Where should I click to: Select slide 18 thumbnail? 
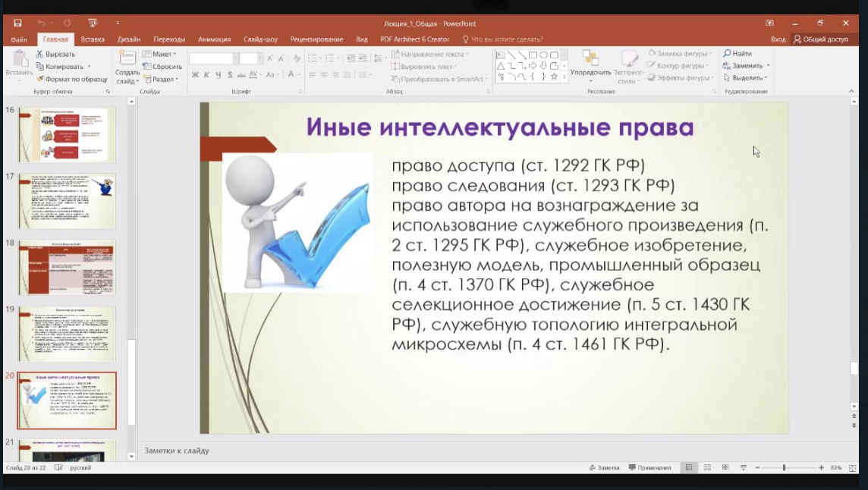[x=67, y=268]
